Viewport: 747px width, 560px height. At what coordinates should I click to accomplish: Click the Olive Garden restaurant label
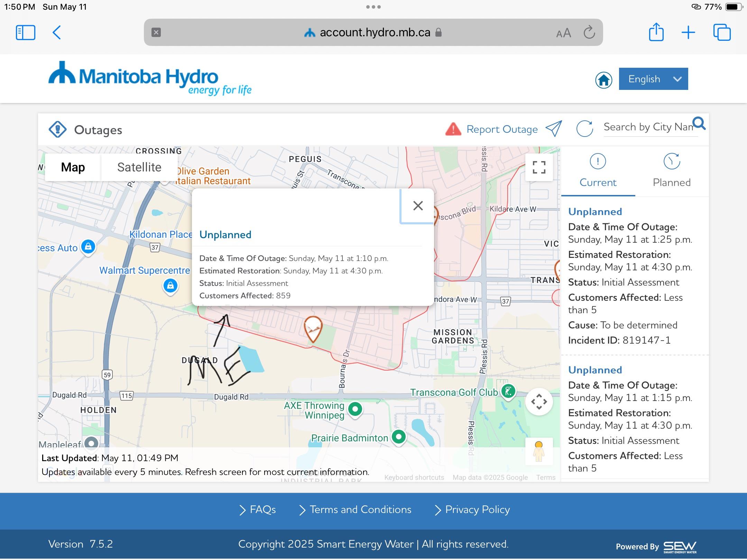click(213, 176)
